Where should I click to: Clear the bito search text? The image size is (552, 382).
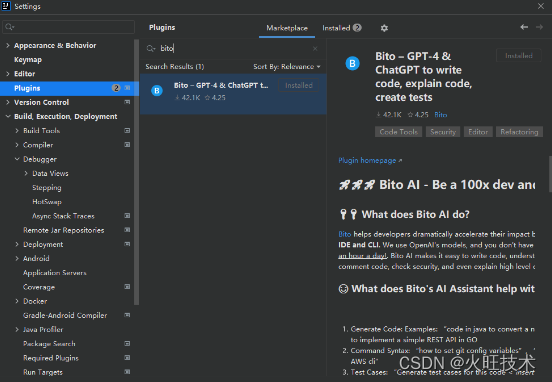point(315,49)
